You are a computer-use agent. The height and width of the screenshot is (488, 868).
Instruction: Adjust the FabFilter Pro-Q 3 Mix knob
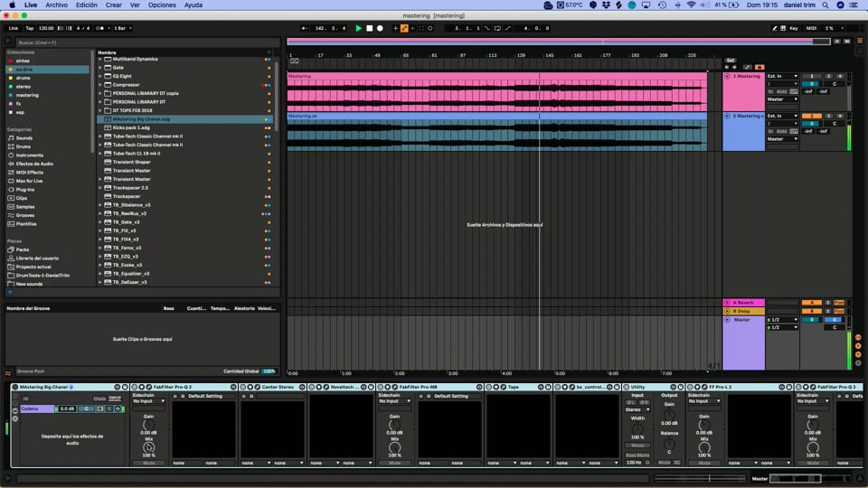click(x=148, y=447)
